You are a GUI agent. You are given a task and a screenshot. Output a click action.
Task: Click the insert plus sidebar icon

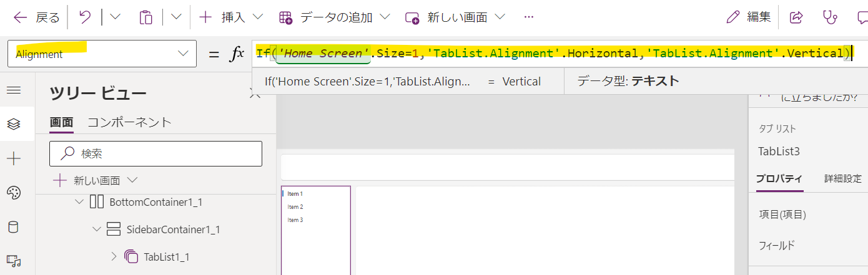[x=14, y=159]
